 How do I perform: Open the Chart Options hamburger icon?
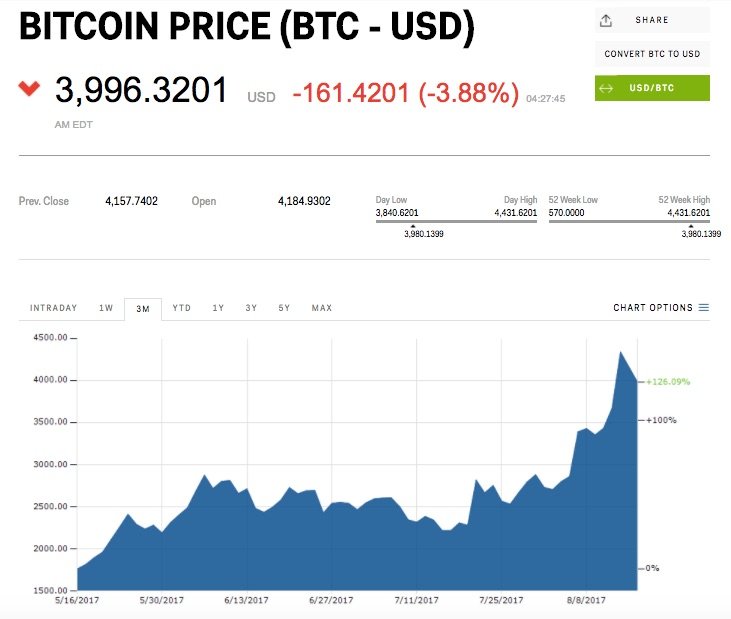[x=704, y=308]
